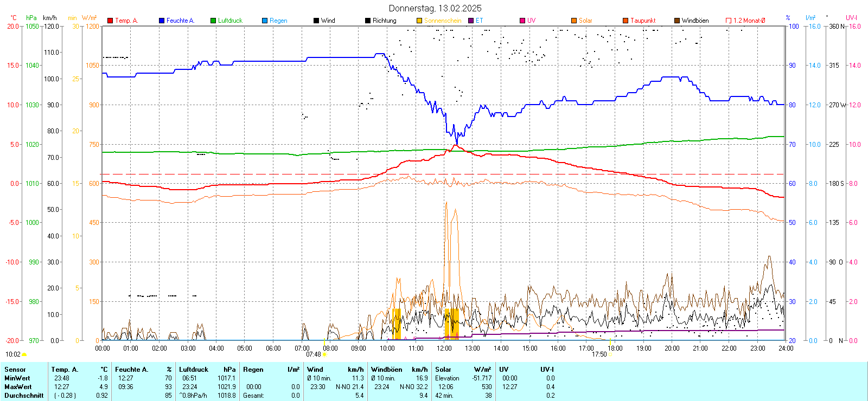Viewport: 868px width, 401px height.
Task: Click the orange Solar legend swatch
Action: tap(574, 21)
